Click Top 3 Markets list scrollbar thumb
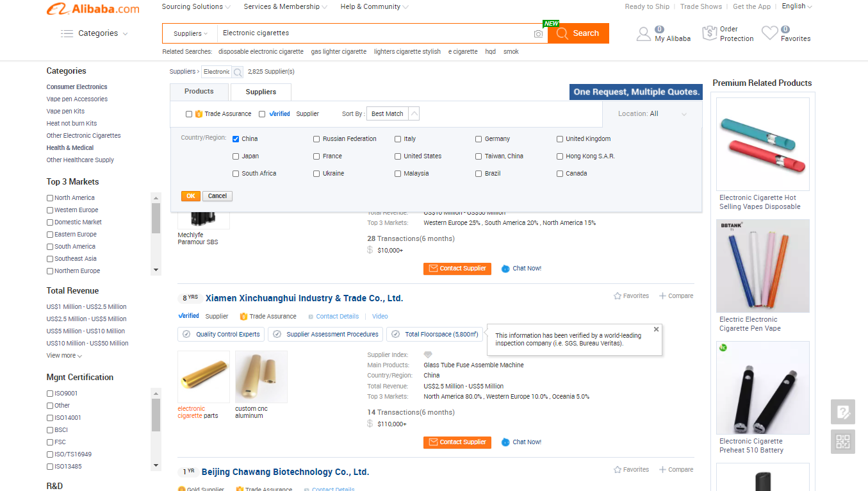The image size is (868, 491). 156,218
